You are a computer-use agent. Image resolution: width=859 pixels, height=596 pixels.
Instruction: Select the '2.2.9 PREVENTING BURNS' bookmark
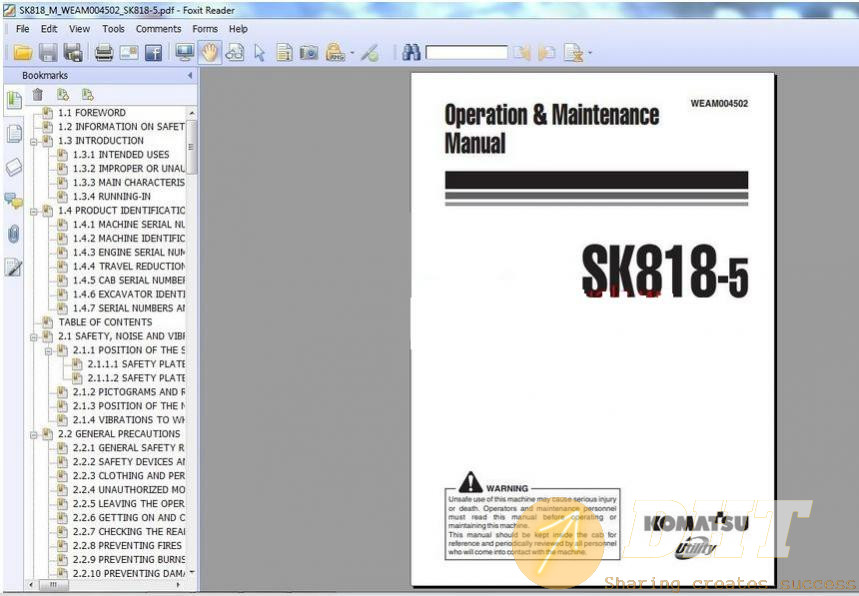click(129, 560)
